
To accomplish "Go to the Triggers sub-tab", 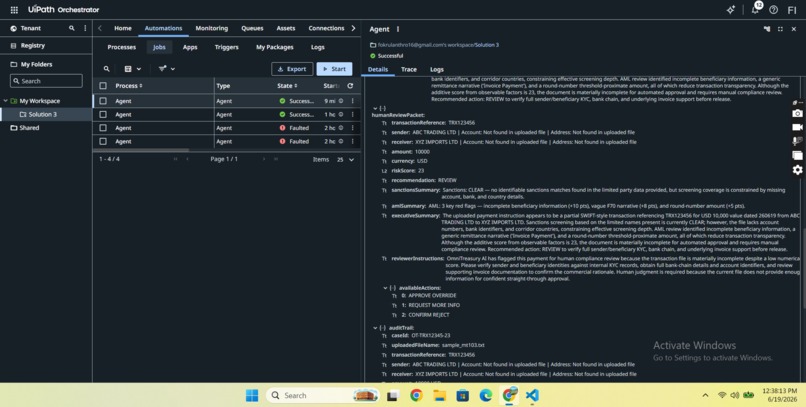I will pyautogui.click(x=227, y=47).
